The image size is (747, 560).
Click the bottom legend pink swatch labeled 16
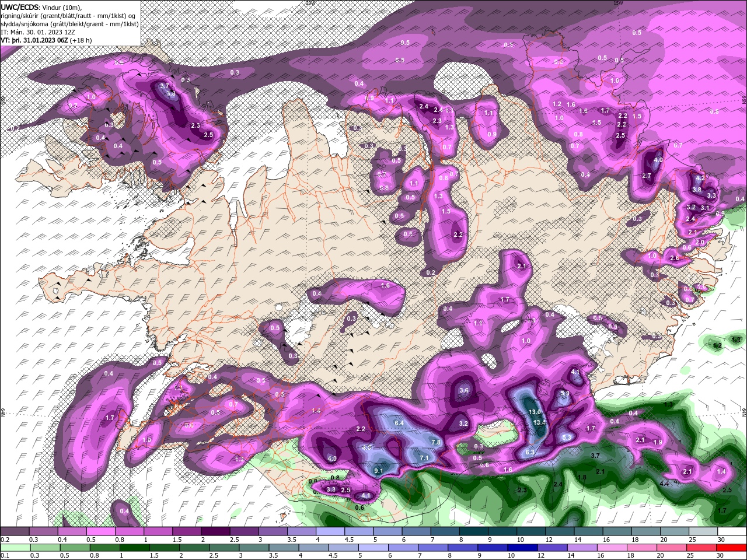pos(613,547)
